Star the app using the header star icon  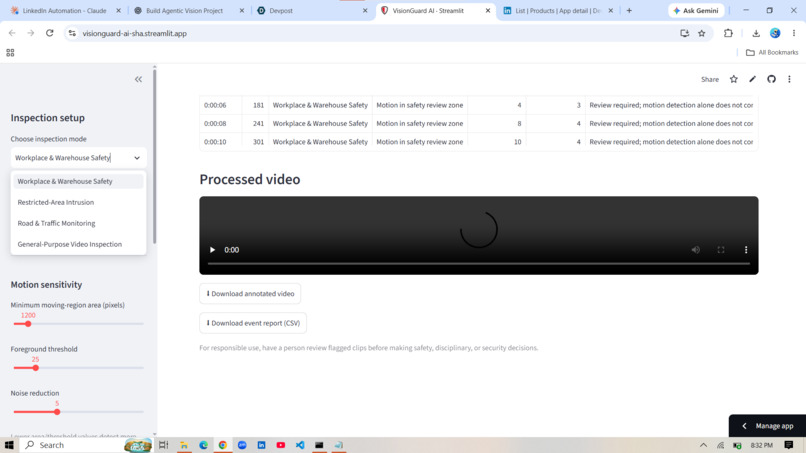pos(734,79)
